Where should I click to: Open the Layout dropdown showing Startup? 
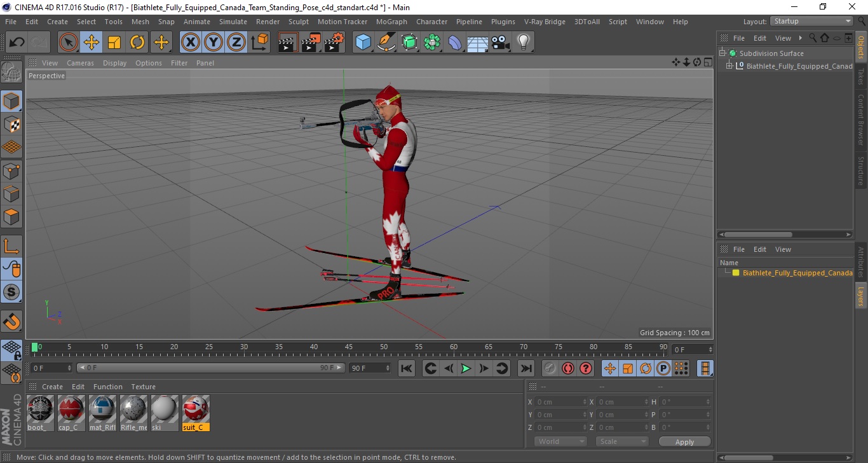pyautogui.click(x=811, y=21)
